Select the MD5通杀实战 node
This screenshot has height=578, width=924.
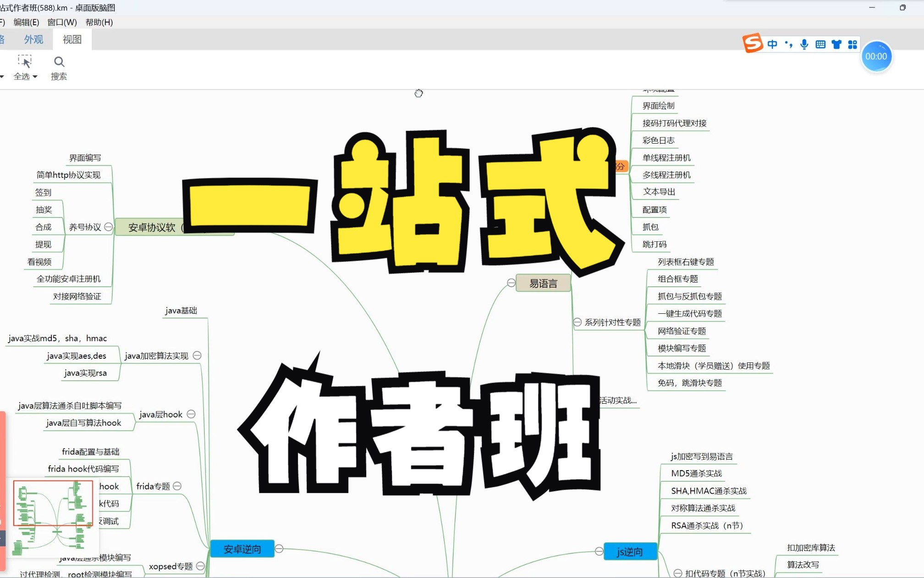click(x=696, y=473)
